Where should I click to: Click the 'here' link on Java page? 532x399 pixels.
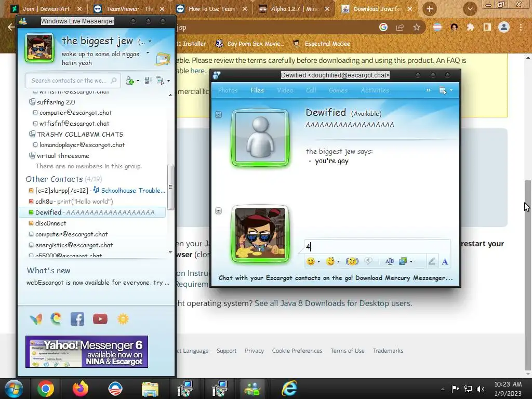point(197,71)
